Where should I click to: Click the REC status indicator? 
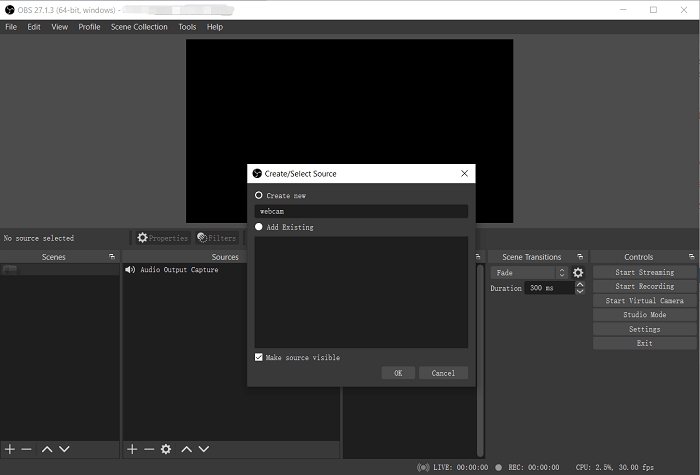coord(527,467)
